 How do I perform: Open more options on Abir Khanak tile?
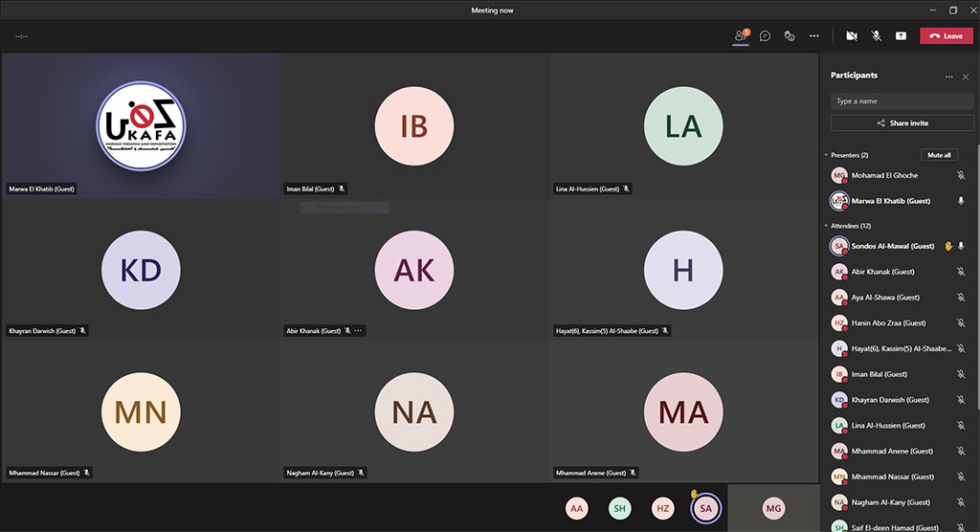(x=359, y=331)
